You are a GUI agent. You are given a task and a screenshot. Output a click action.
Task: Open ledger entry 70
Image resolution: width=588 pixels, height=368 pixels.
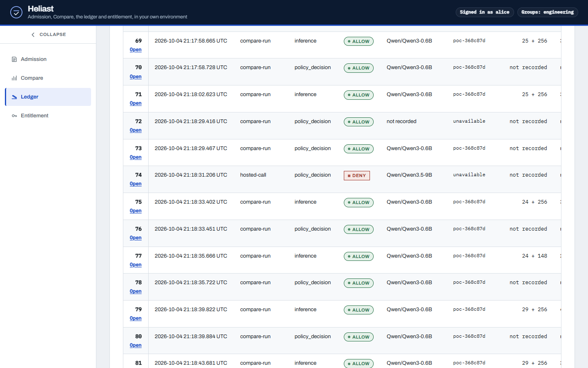click(x=136, y=76)
